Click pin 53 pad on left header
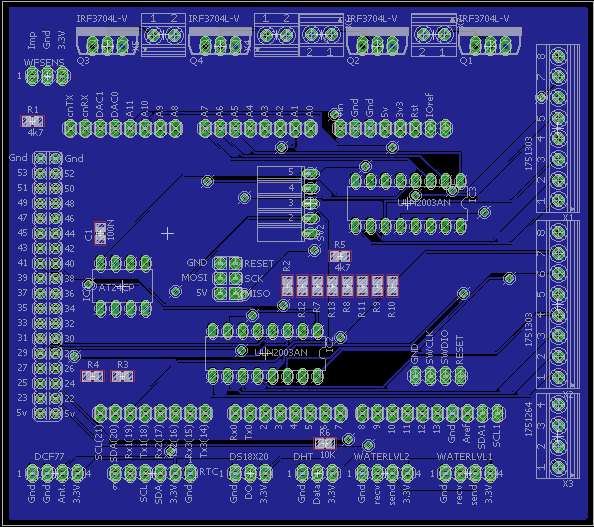This screenshot has width=594, height=527. [x=41, y=174]
